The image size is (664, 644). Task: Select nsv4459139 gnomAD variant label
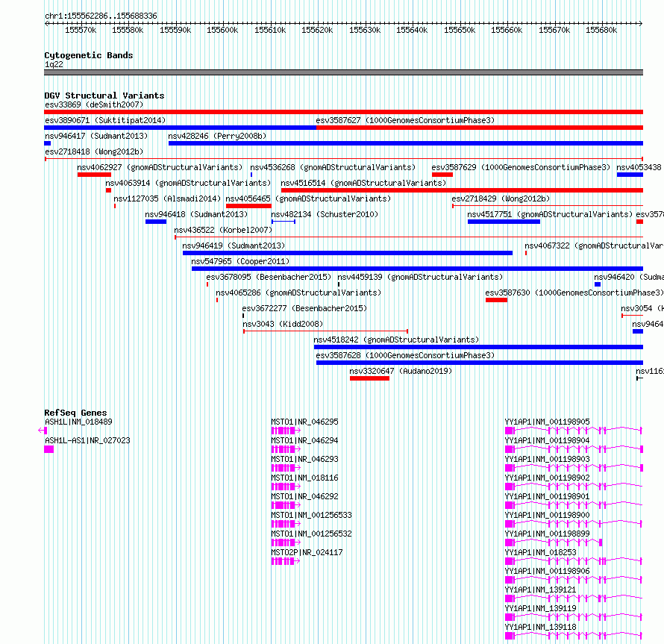point(420,277)
